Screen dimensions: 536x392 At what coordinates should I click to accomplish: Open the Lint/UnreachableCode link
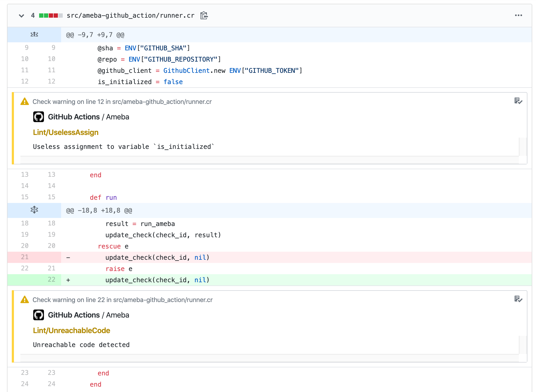point(72,331)
